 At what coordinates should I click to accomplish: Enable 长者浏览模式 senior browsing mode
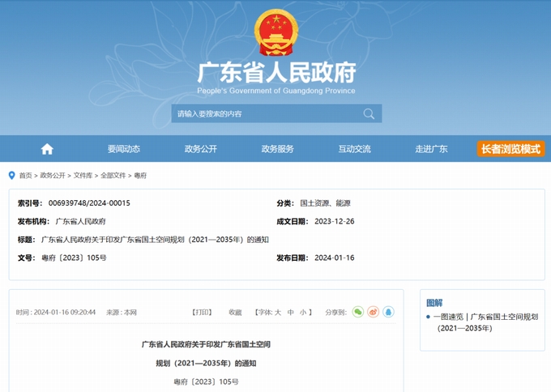(510, 149)
